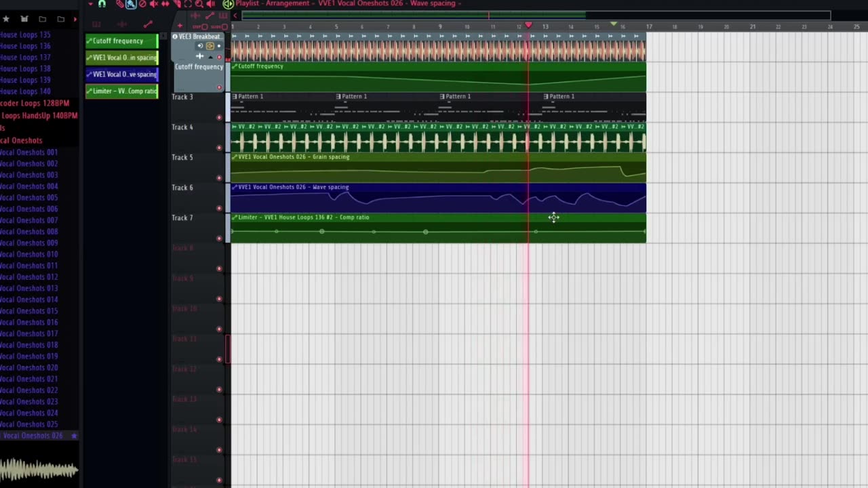The image size is (868, 488).
Task: Click yellow mode icon on VEC3 Breakbeat track
Action: (x=210, y=46)
